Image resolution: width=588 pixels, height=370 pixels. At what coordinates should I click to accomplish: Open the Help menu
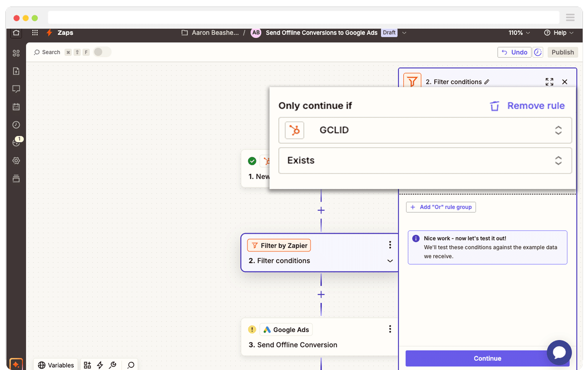559,33
